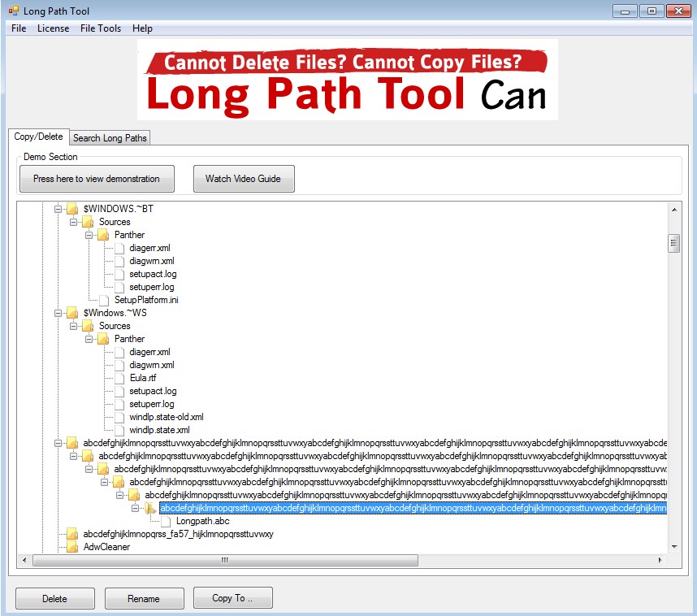Screen dimensions: 697x616
Task: Collapse the $WINDOWS.~BT folder node
Action: [58, 209]
